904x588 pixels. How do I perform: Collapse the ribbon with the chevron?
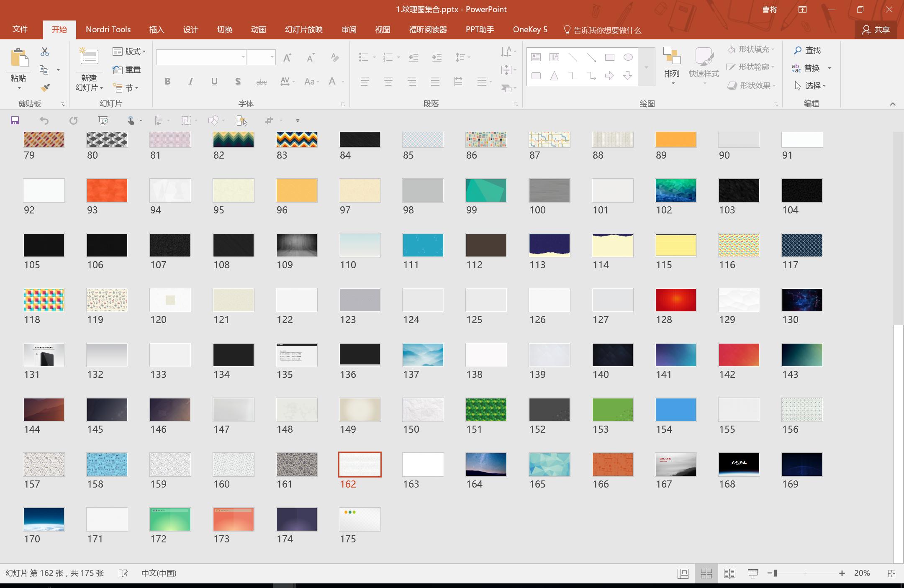point(893,104)
